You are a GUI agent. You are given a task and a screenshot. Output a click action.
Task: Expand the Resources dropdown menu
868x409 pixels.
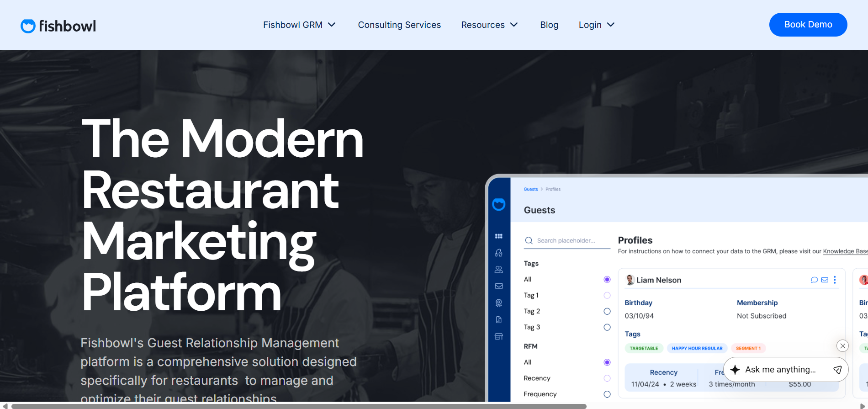[x=489, y=25]
